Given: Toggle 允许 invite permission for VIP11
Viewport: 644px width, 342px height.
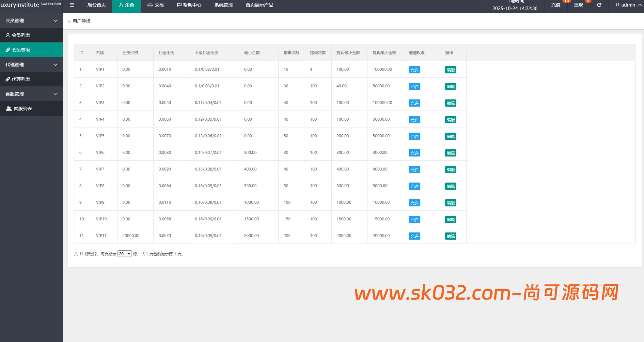Looking at the screenshot, I should [x=414, y=236].
